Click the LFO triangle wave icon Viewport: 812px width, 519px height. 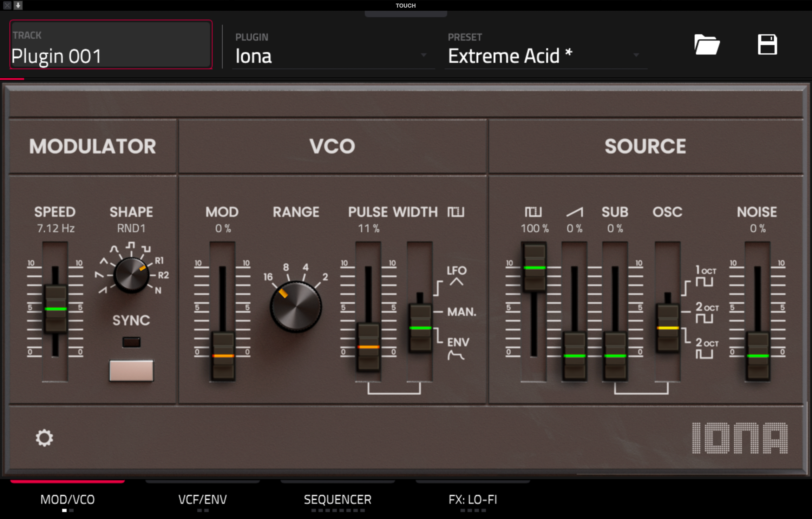456,281
